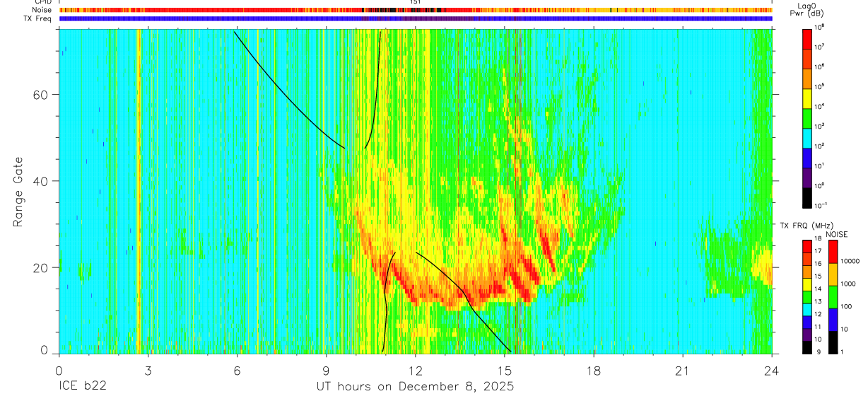
Task: Click the x-axis tick label '15'
Action: point(504,371)
